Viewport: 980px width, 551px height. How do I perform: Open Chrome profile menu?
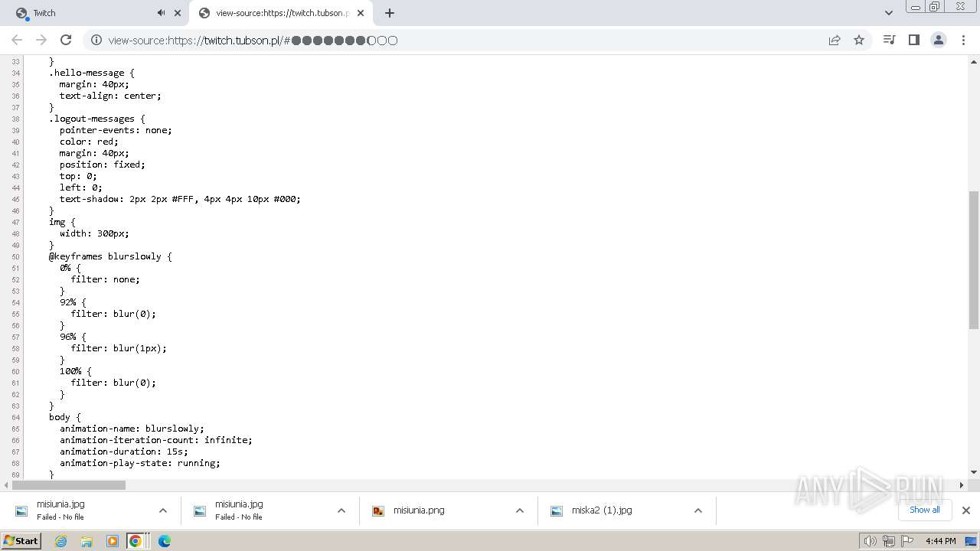(x=939, y=40)
